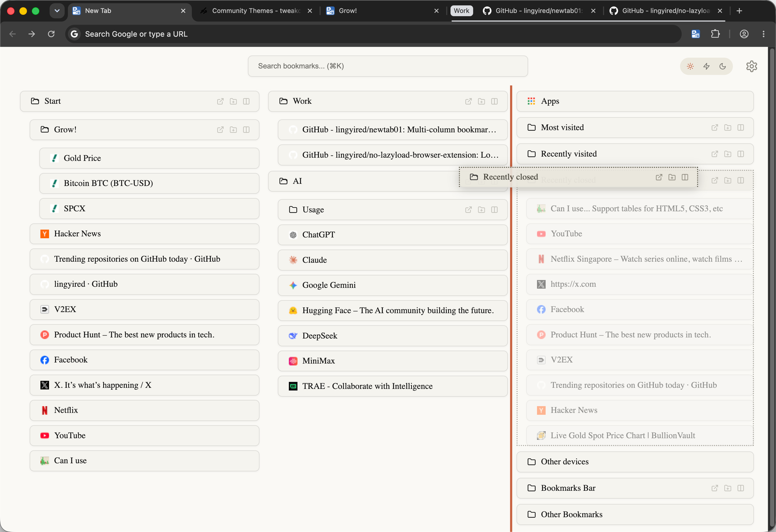Open the MiniMax bookmark

click(393, 361)
